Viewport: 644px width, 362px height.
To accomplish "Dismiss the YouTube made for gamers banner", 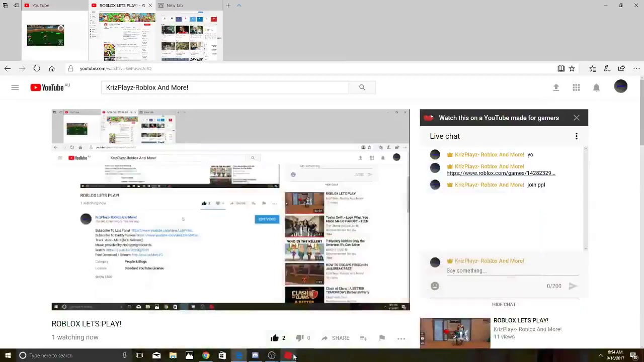I will (x=577, y=118).
